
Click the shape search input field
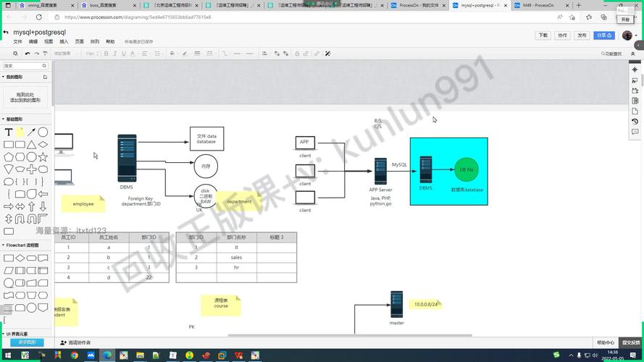[x=25, y=66]
